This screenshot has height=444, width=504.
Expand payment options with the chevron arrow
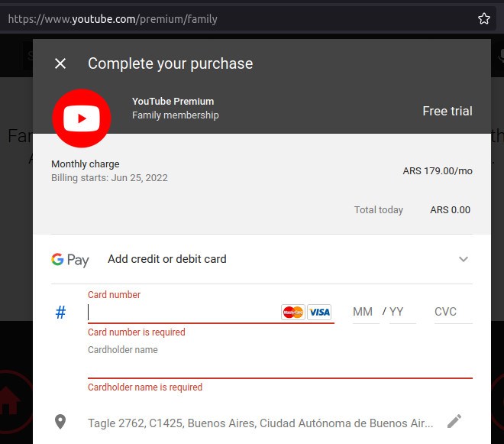tap(463, 259)
